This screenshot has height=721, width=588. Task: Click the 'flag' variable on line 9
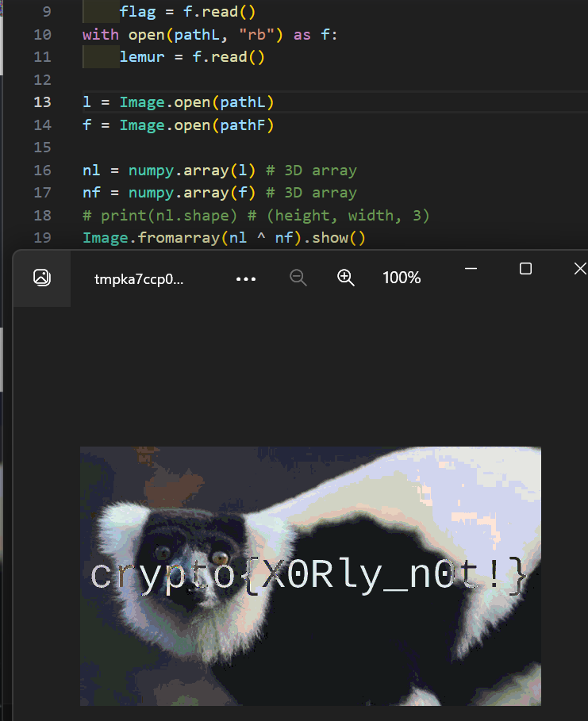click(x=137, y=12)
